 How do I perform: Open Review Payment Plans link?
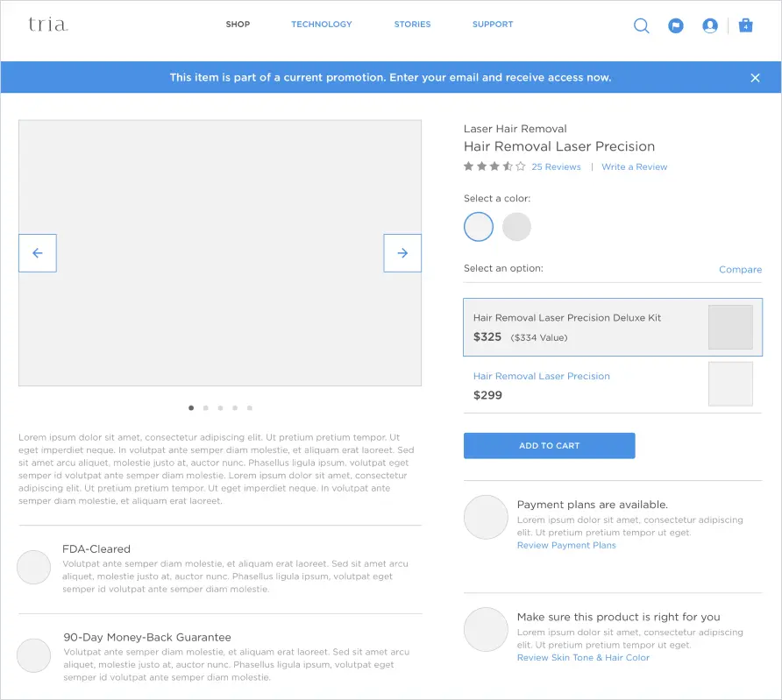point(566,546)
